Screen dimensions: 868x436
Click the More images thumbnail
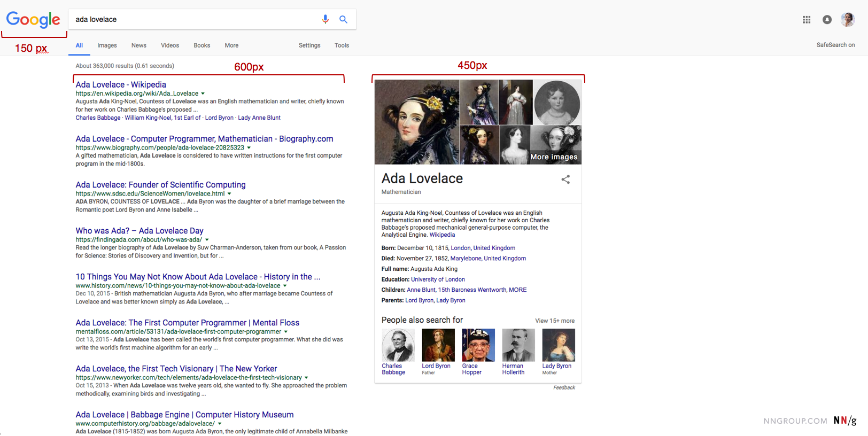click(x=556, y=145)
